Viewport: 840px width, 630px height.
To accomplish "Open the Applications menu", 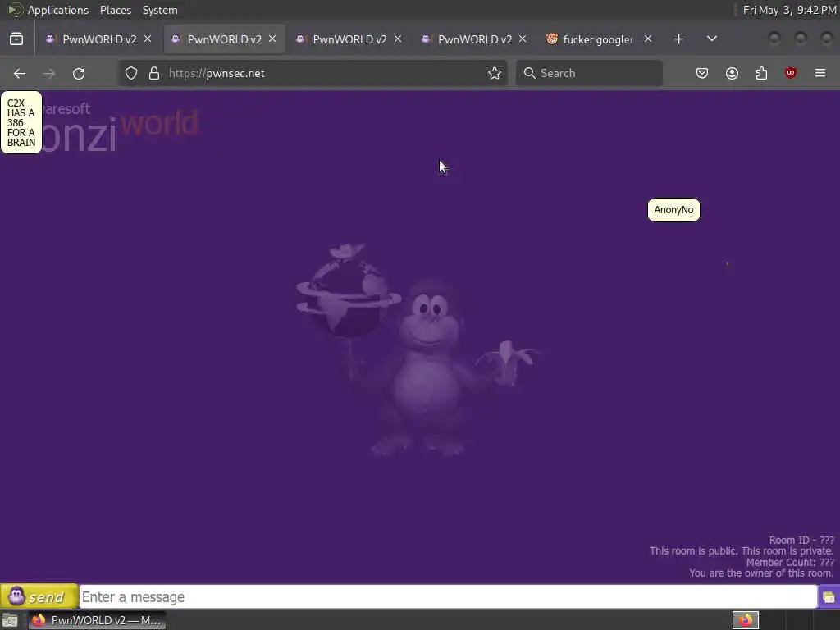I will [x=58, y=10].
